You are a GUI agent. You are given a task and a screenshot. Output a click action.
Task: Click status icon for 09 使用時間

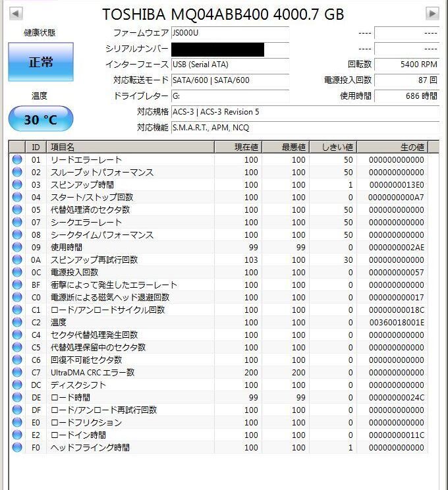click(x=17, y=247)
